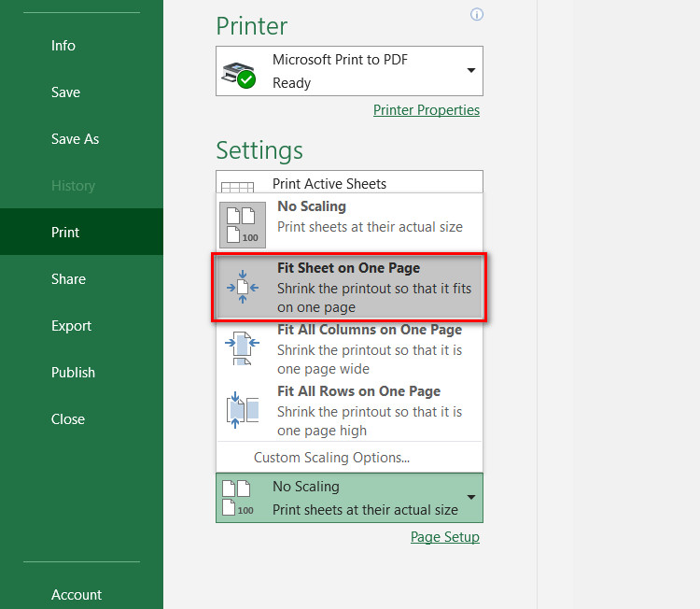Screen dimensions: 700x609
Task: Open the Share page
Action: pos(68,278)
